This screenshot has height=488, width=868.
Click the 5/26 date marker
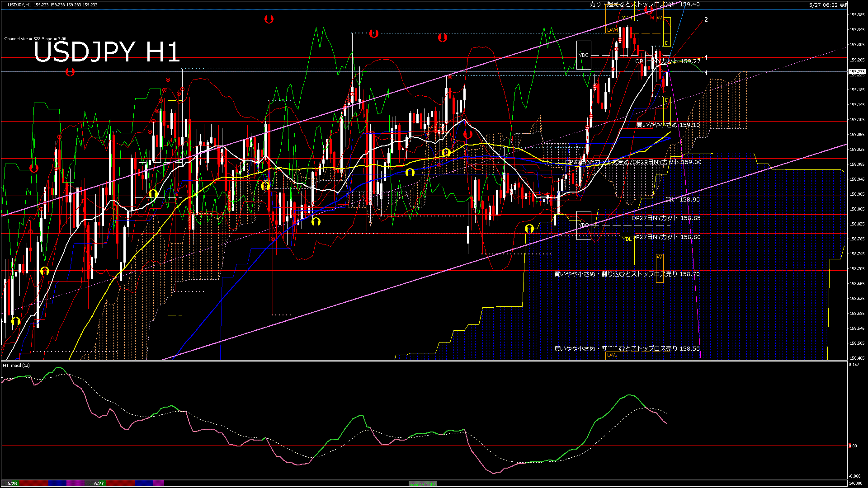click(12, 483)
